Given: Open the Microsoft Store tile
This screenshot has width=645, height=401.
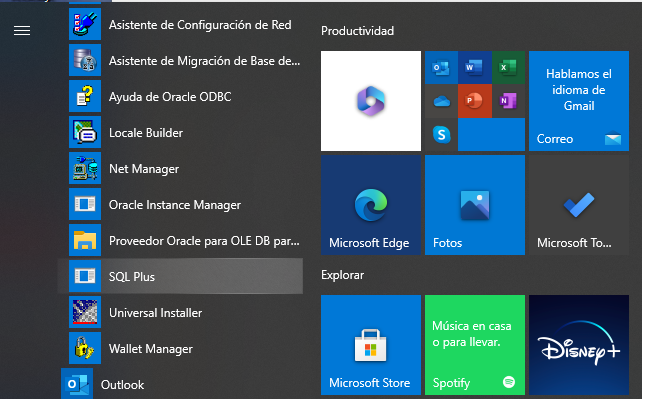Looking at the screenshot, I should pos(371,345).
